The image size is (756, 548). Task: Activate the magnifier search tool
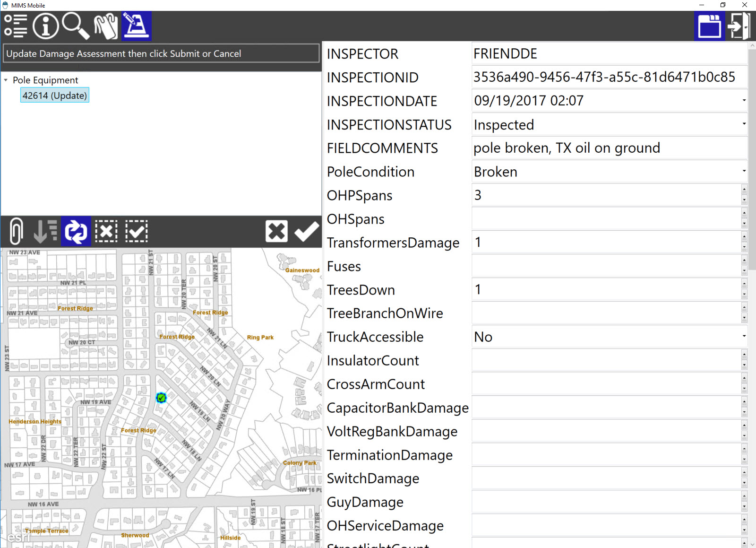click(76, 26)
